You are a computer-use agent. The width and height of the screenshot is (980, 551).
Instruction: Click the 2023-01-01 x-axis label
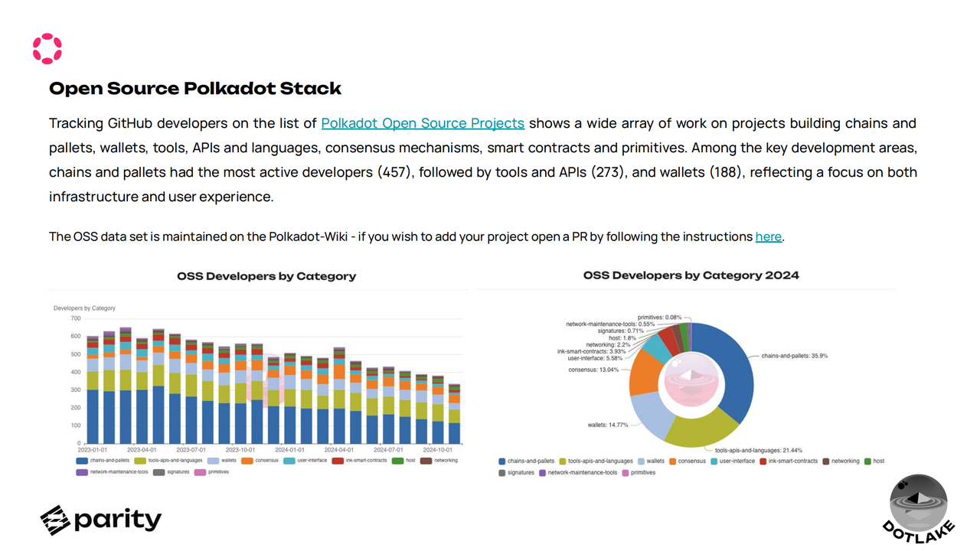tap(92, 450)
